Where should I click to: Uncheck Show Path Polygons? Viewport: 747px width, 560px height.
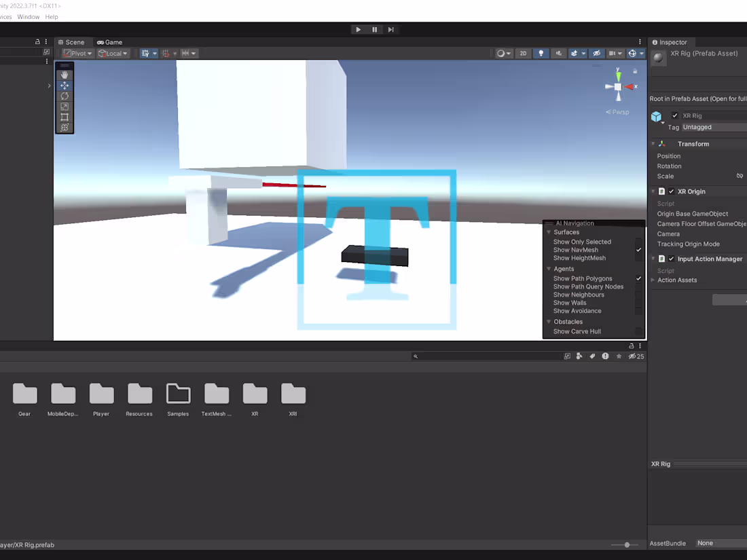[638, 278]
